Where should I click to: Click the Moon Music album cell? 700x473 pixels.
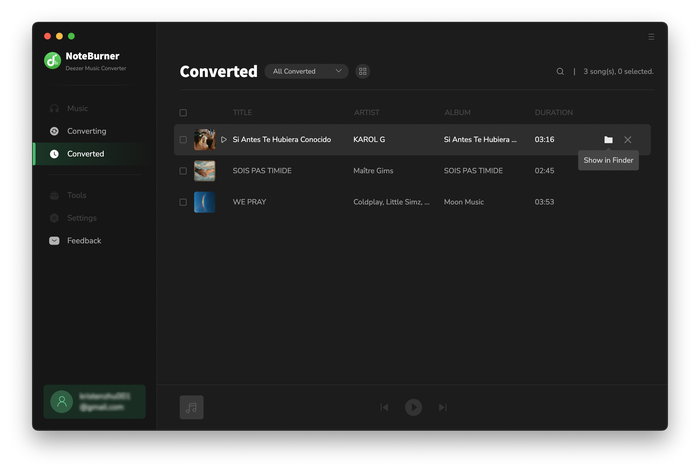(x=464, y=202)
